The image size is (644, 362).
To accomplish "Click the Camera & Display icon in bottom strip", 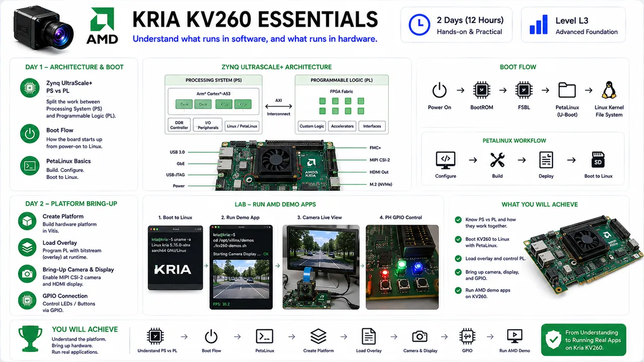I will click(420, 336).
